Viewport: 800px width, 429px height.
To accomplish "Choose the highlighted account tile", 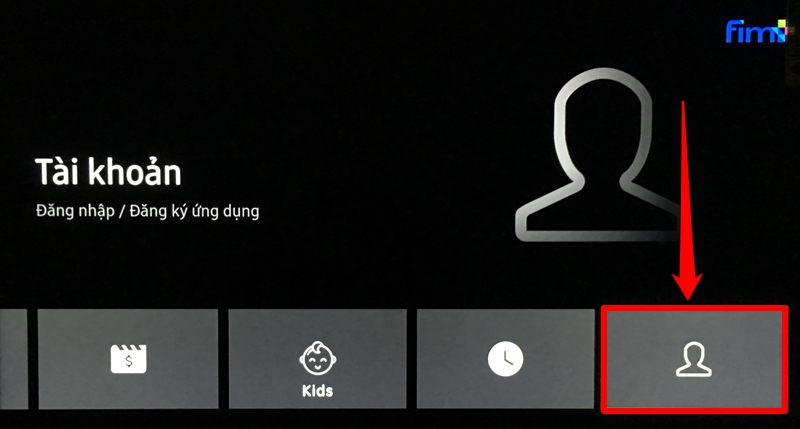I will point(694,359).
